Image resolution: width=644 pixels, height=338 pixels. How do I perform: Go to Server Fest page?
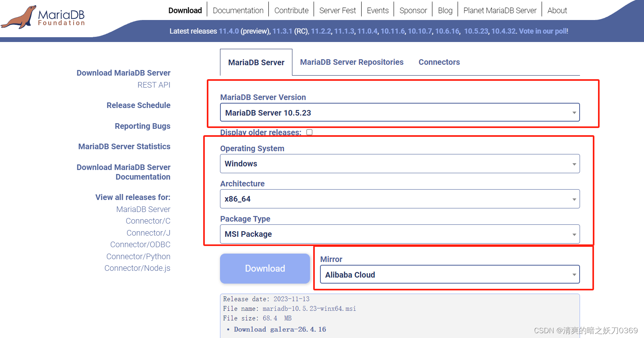[x=338, y=10]
